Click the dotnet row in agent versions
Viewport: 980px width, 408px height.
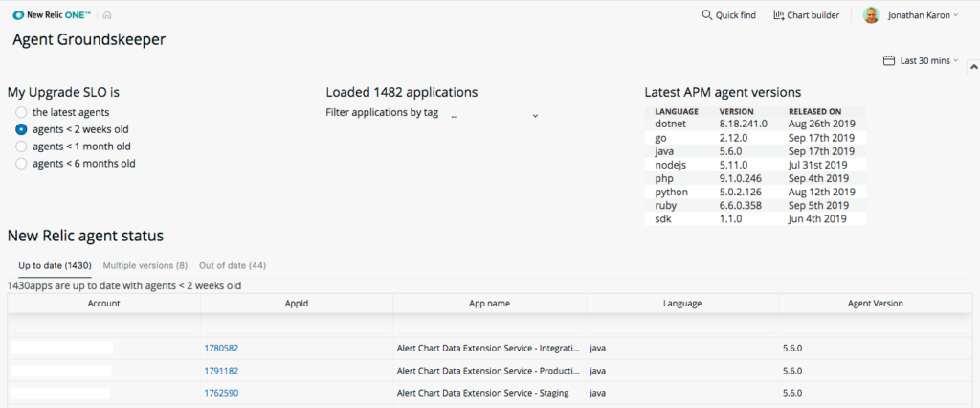point(755,124)
